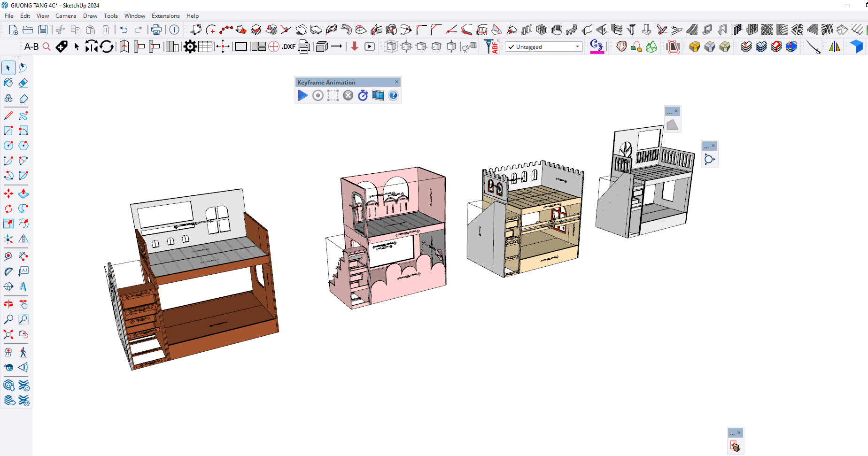Open the Model Info icon
868x456 pixels.
(174, 30)
